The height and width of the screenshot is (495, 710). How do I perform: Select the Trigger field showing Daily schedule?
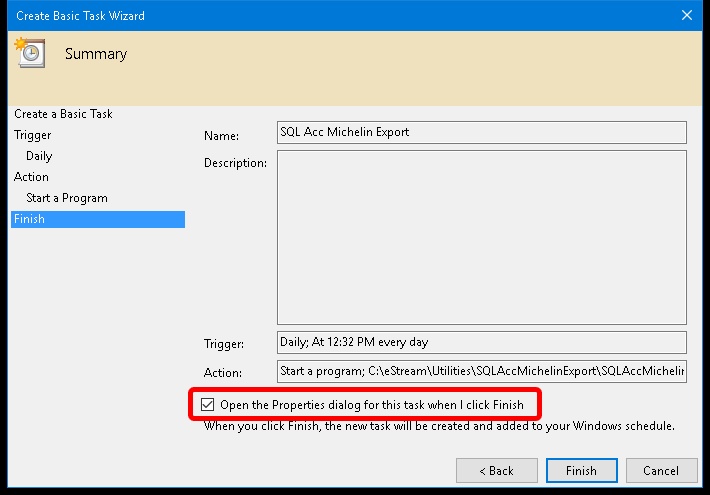pos(481,342)
